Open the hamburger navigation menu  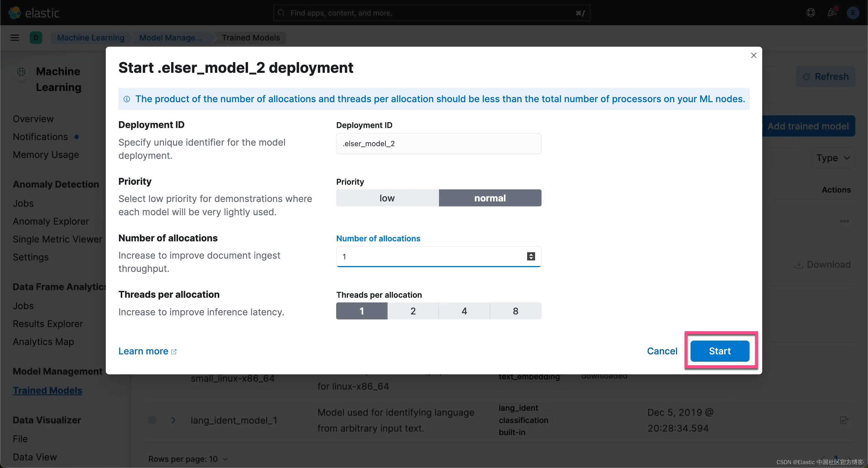point(14,37)
